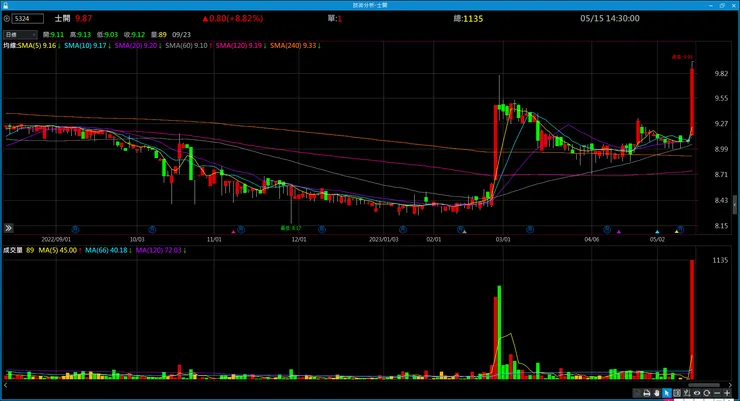740x401 pixels.
Task: Click the current price 9.87
Action: [x=84, y=18]
